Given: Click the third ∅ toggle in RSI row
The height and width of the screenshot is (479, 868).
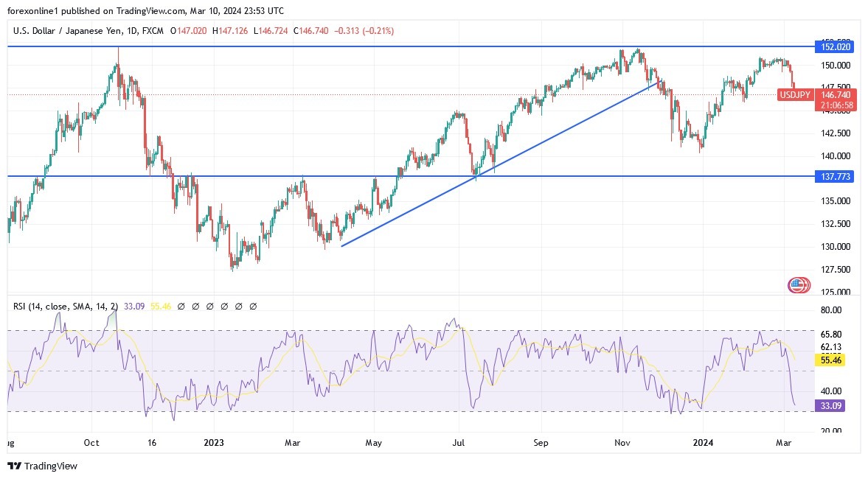Looking at the screenshot, I should (x=208, y=305).
